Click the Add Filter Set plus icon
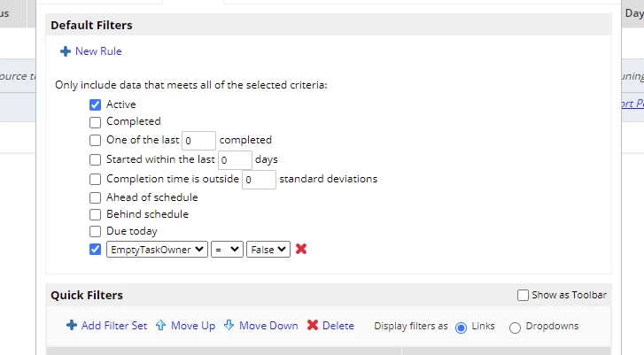 click(x=72, y=325)
